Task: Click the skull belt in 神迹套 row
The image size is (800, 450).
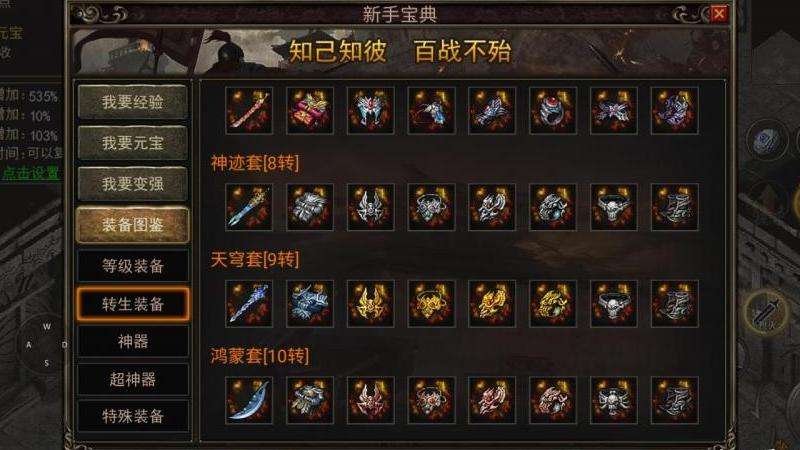Action: (x=614, y=207)
